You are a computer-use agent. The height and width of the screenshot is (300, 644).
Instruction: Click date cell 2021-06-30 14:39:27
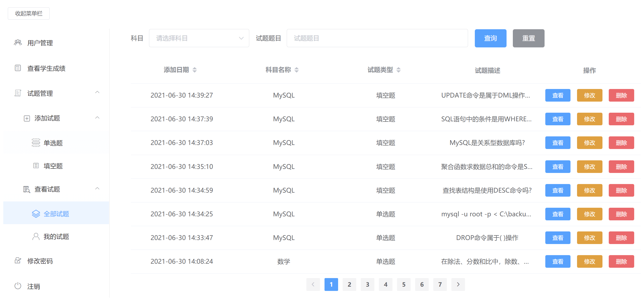pos(182,95)
